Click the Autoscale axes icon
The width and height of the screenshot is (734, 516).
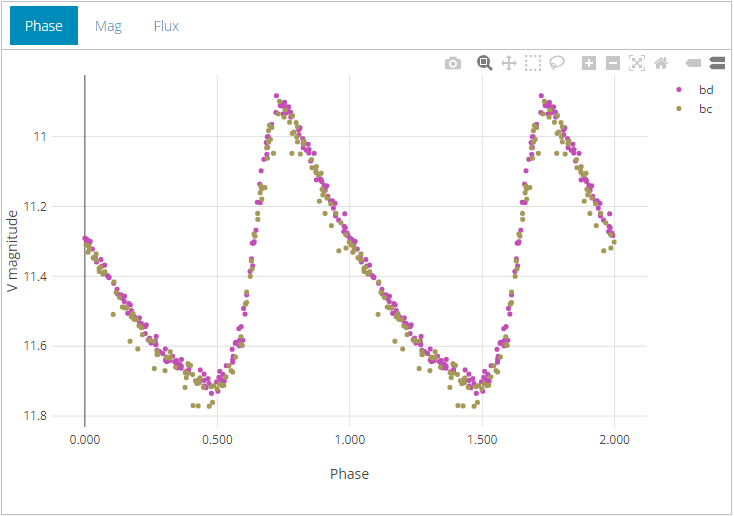pos(637,63)
